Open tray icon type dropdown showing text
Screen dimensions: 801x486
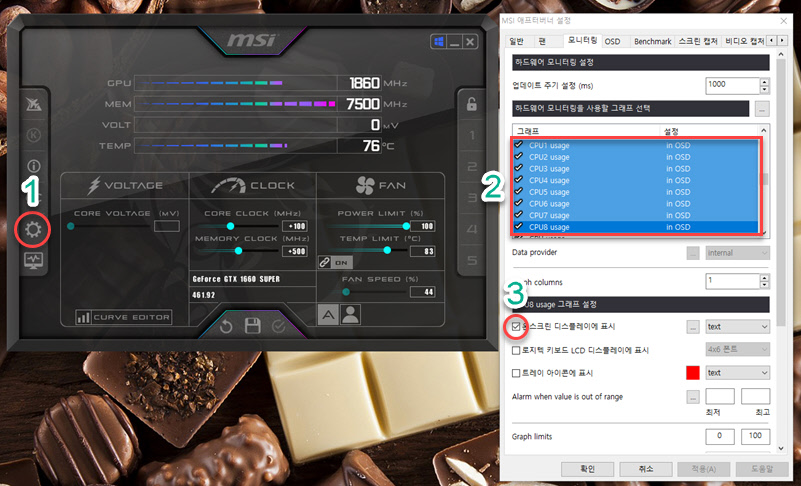click(x=738, y=373)
